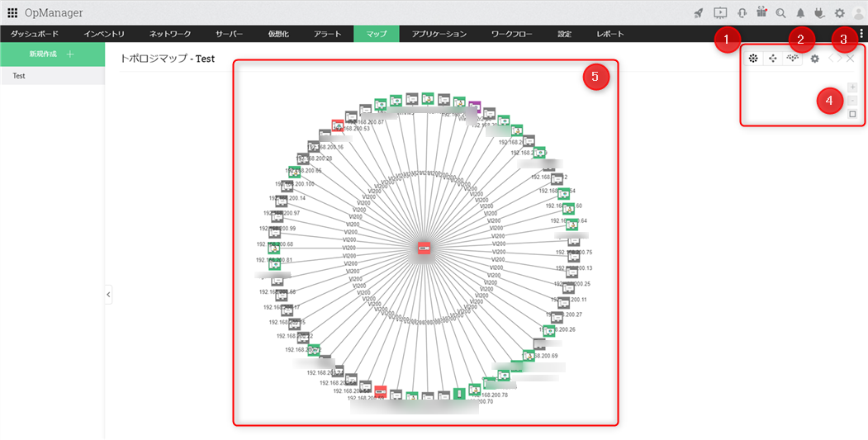Zoom in with the plus button
This screenshot has height=440, width=868.
(852, 88)
